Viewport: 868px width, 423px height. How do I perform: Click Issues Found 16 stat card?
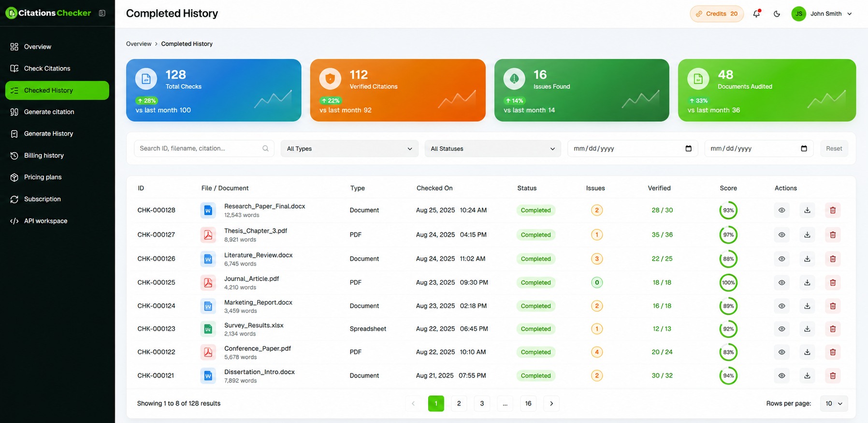pyautogui.click(x=581, y=90)
